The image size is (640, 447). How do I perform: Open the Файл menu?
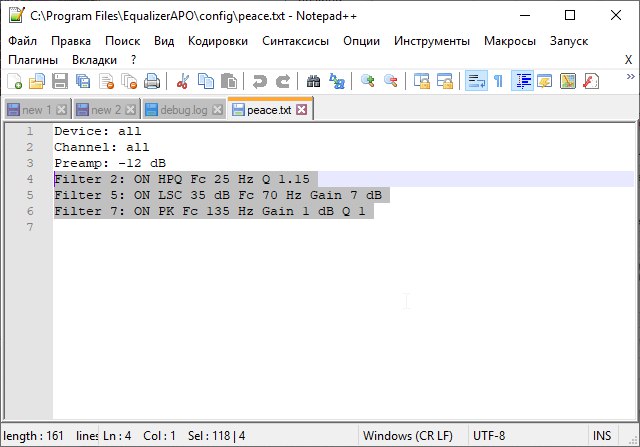[x=22, y=41]
